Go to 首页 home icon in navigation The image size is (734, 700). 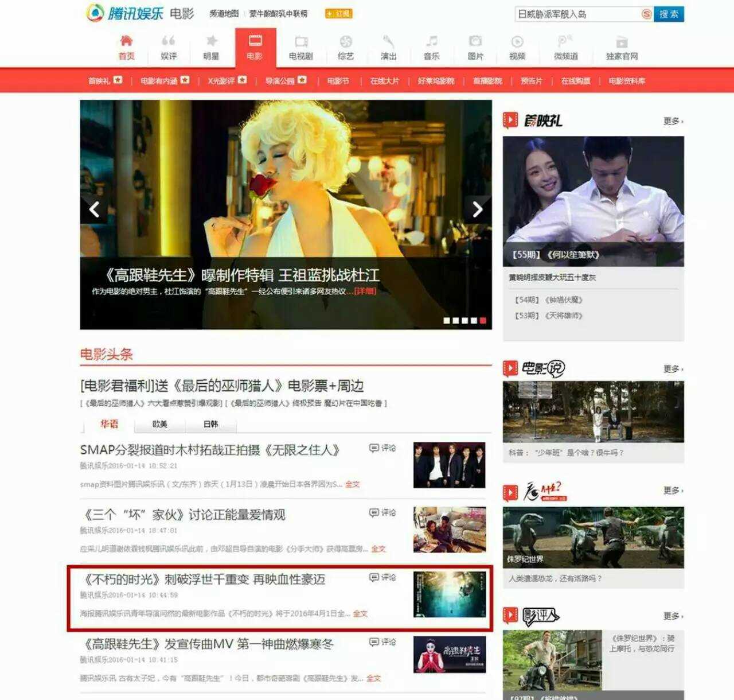click(x=126, y=48)
